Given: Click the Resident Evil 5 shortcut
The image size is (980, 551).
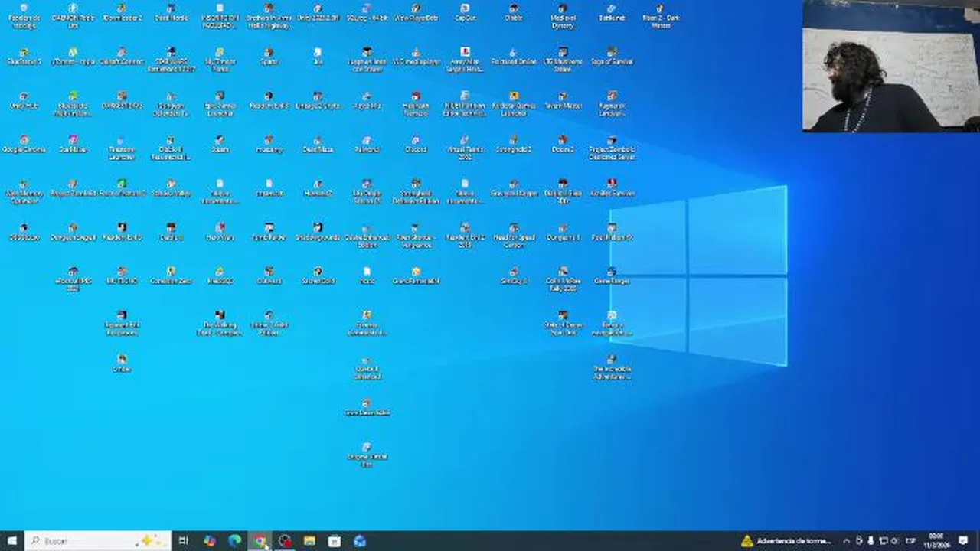Looking at the screenshot, I should pos(269,100).
